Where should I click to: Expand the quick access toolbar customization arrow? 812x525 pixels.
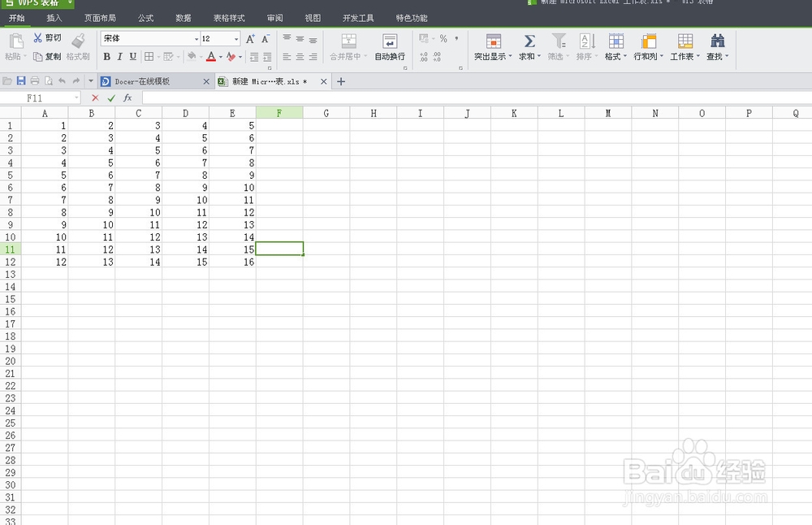tap(91, 80)
